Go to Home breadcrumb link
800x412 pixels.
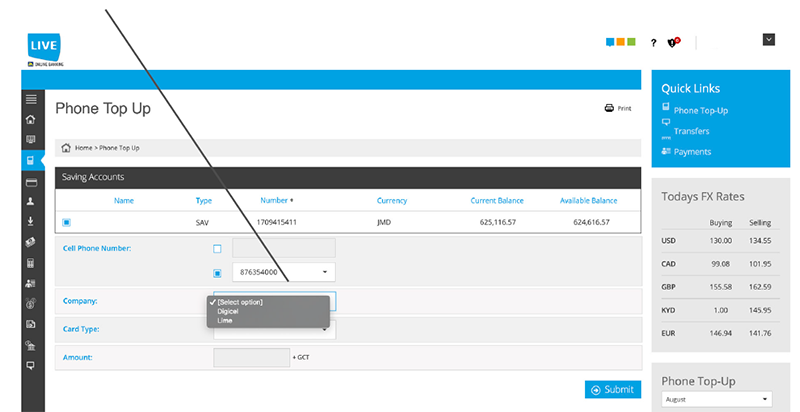coord(84,148)
